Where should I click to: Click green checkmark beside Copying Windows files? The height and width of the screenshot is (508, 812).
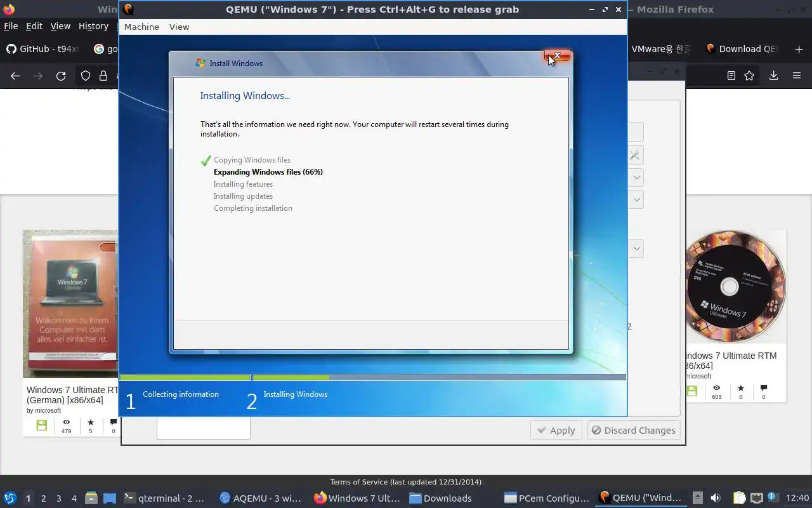(206, 161)
